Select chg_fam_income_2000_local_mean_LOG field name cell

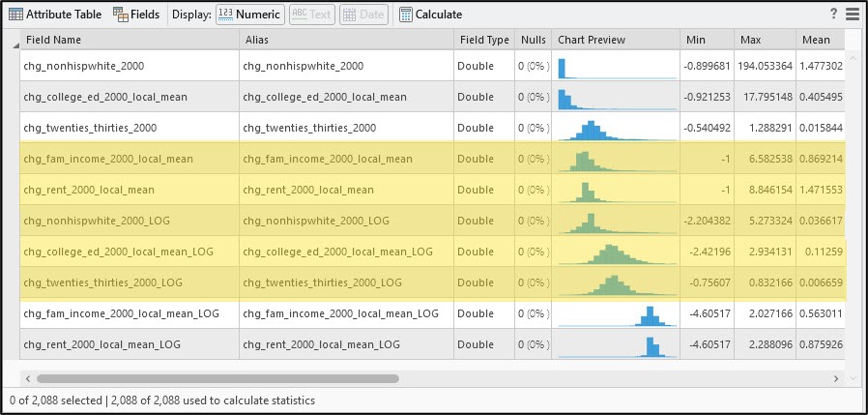point(130,313)
